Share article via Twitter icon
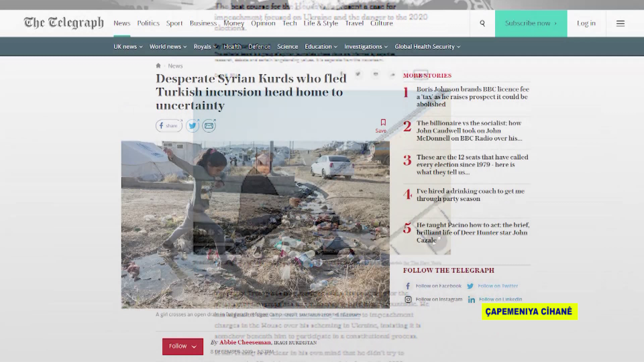Viewport: 644px width, 362px height. [x=193, y=125]
